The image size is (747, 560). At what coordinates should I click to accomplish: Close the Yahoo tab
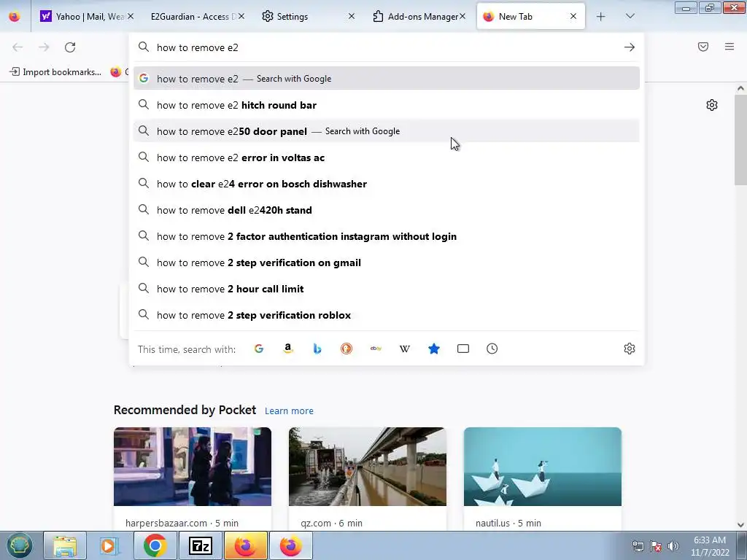[x=131, y=17]
